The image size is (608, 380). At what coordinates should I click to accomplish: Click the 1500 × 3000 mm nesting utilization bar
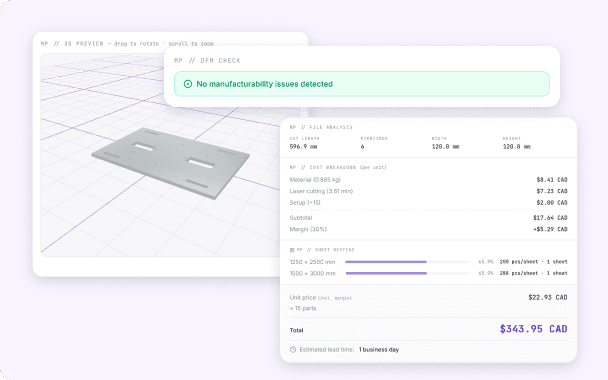[x=407, y=273]
